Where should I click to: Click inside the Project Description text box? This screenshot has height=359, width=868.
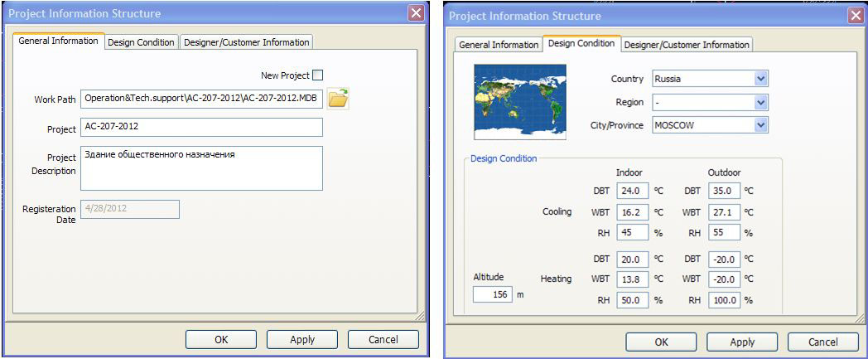tap(201, 168)
